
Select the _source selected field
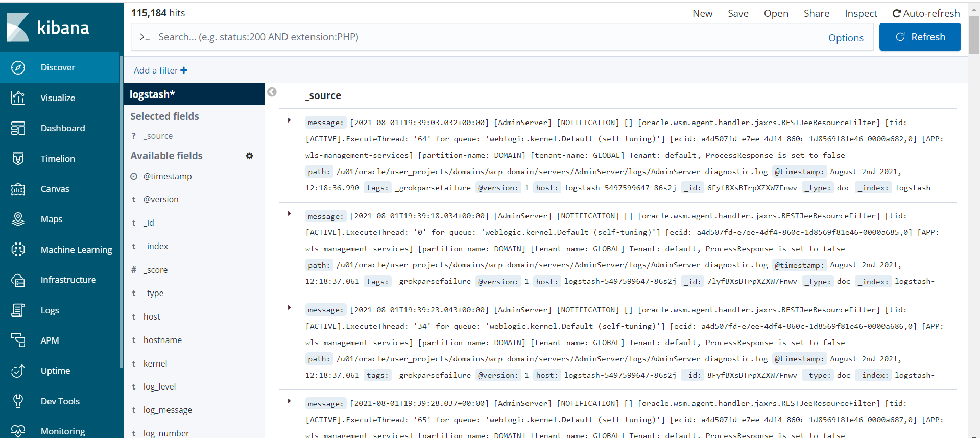click(158, 136)
